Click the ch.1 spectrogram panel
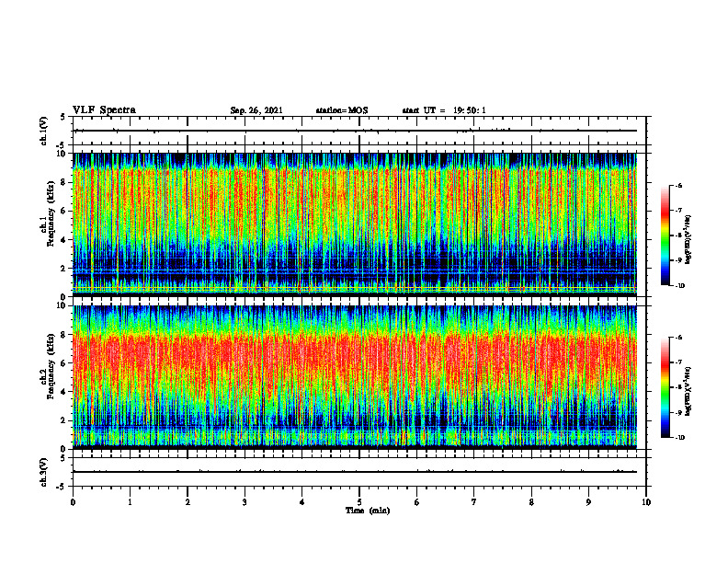This screenshot has width=728, height=563. 355,224
